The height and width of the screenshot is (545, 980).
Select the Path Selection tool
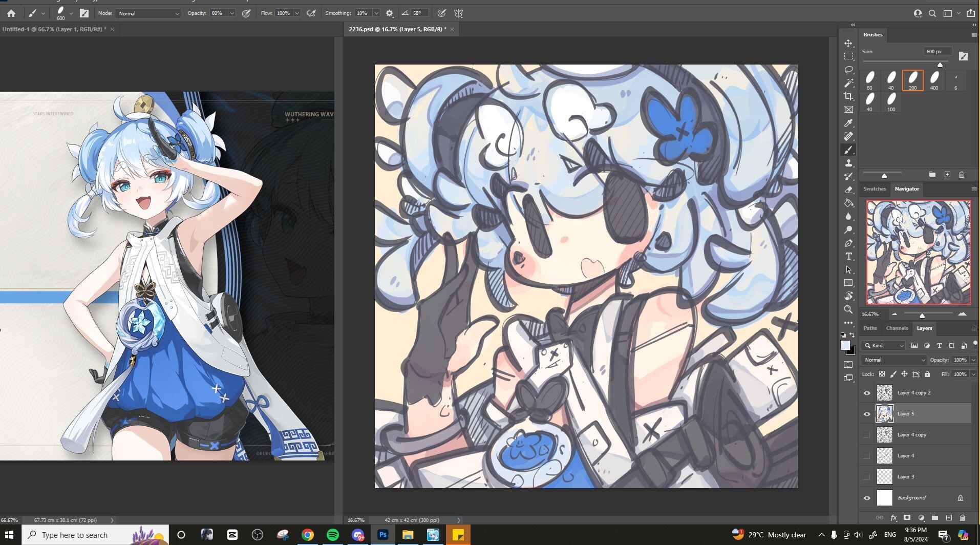click(848, 269)
